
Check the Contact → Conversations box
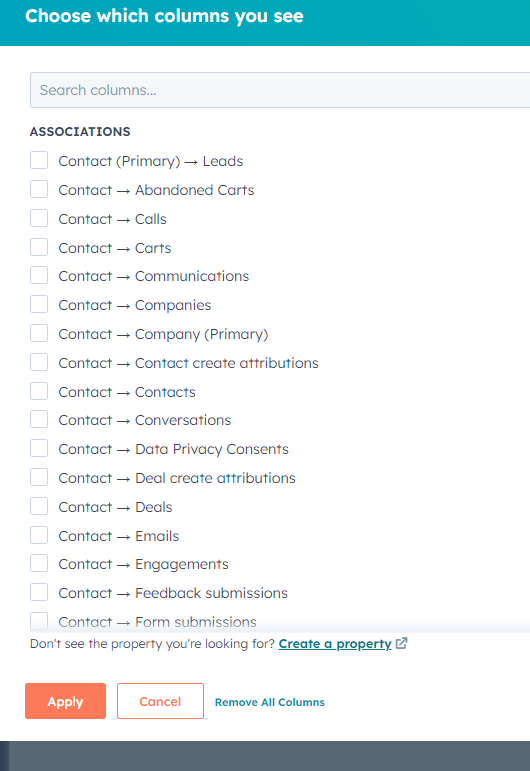tap(39, 419)
